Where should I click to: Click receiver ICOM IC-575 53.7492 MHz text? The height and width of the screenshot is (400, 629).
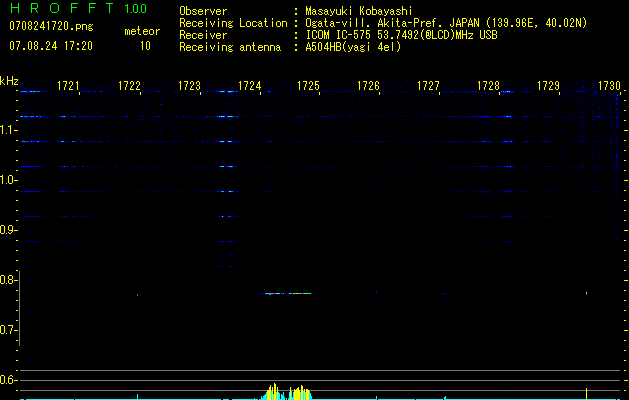(x=401, y=35)
